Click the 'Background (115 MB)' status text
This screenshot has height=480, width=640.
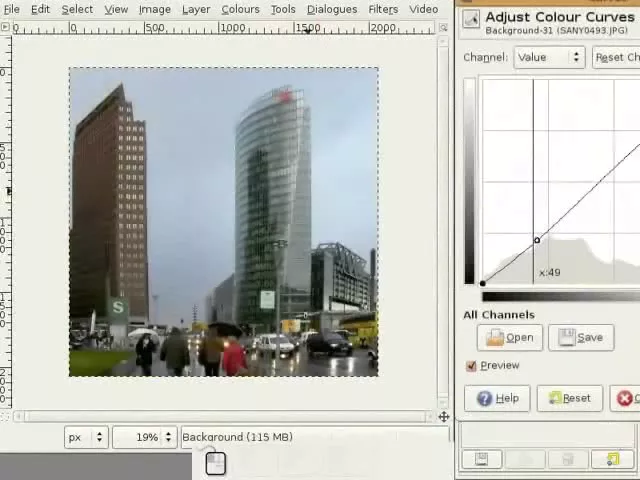(x=237, y=437)
